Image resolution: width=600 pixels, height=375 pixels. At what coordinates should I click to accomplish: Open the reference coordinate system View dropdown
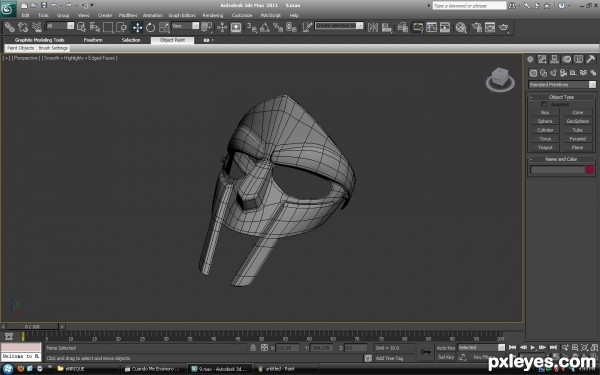(185, 26)
